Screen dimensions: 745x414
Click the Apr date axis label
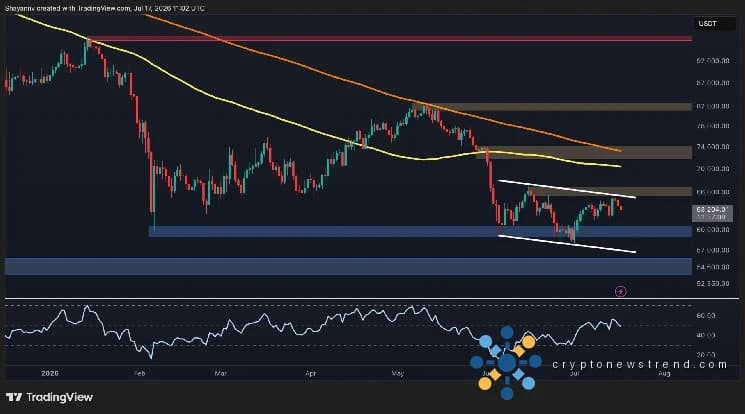pos(310,374)
